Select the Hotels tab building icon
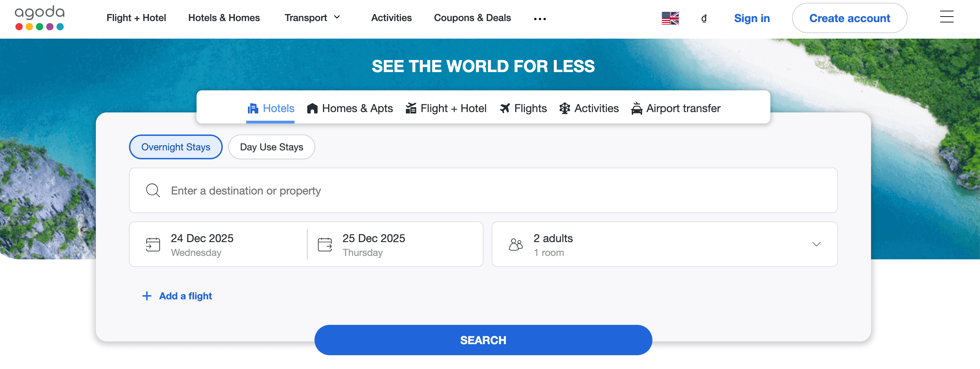 [x=253, y=108]
